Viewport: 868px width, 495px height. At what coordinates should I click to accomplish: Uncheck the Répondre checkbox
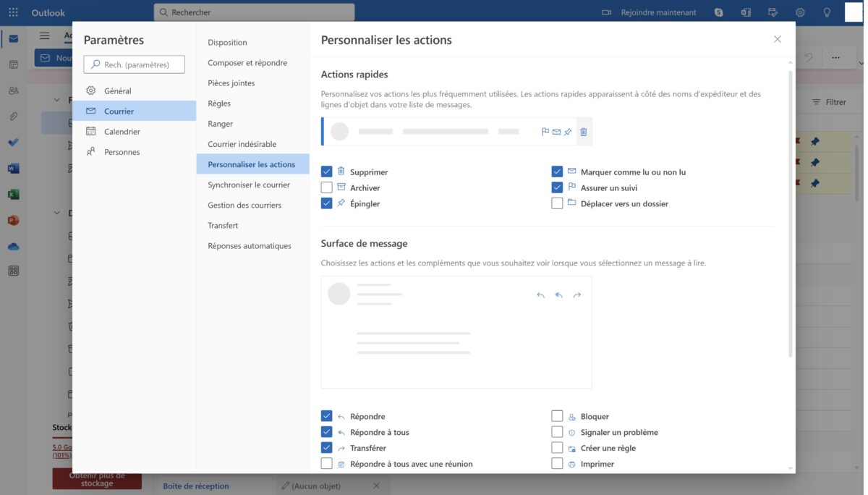[x=326, y=416]
